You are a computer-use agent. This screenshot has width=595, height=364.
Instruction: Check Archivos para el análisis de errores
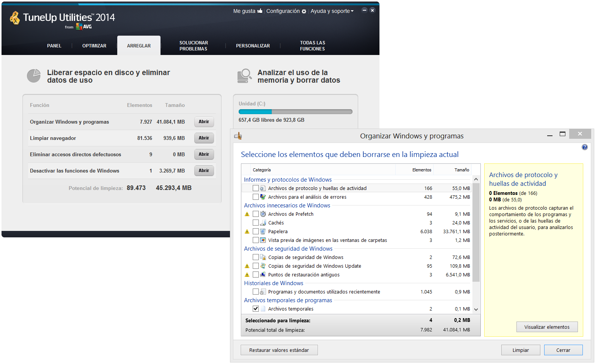pos(256,197)
